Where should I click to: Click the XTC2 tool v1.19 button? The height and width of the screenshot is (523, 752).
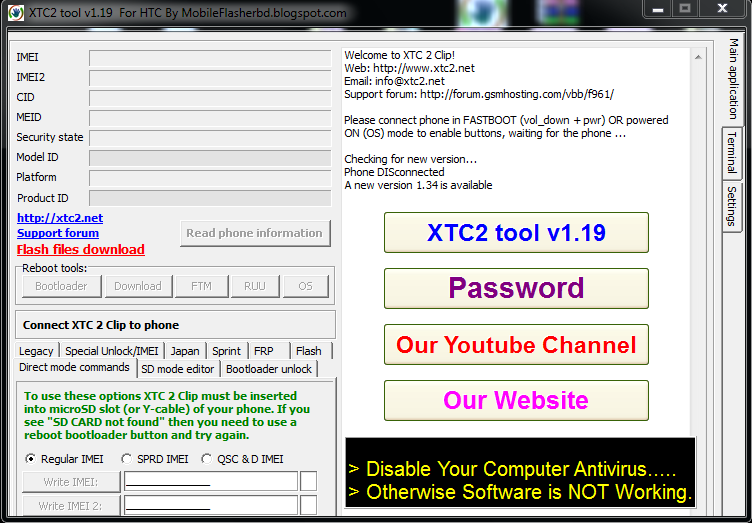516,232
